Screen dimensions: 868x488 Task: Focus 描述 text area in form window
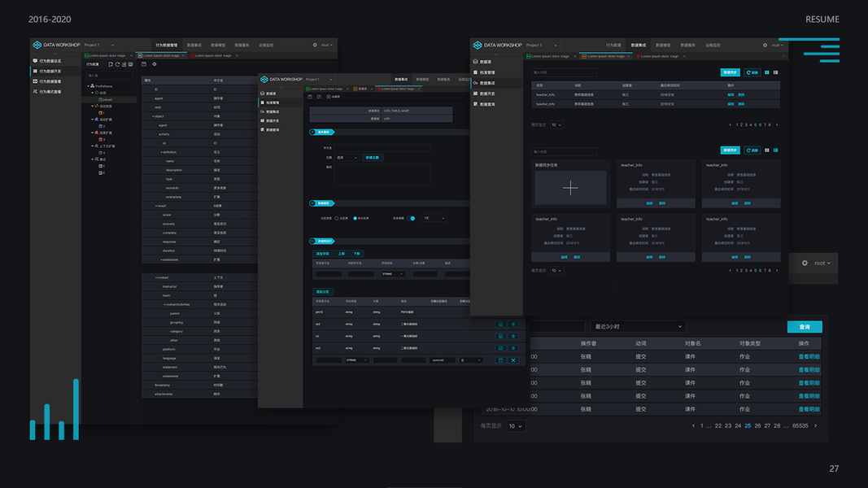tap(382, 174)
